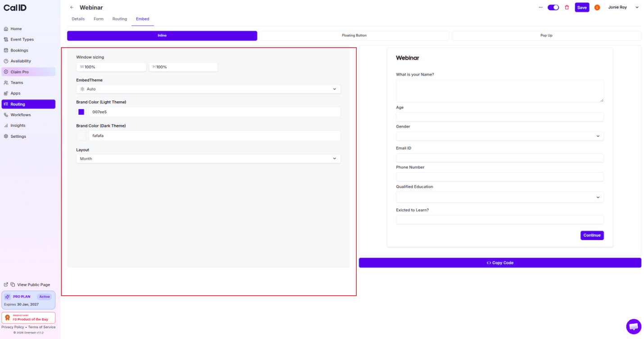Click the Copy Code button
The height and width of the screenshot is (339, 644).
(x=500, y=263)
